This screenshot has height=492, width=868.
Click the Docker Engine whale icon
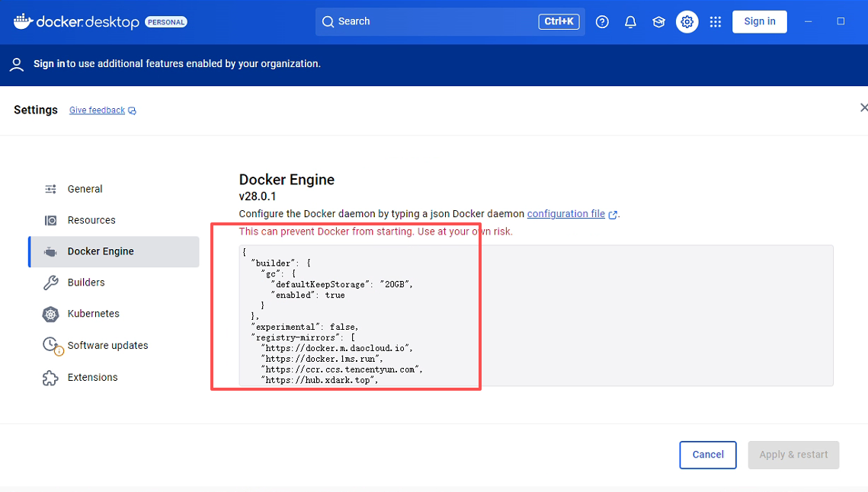(x=50, y=252)
